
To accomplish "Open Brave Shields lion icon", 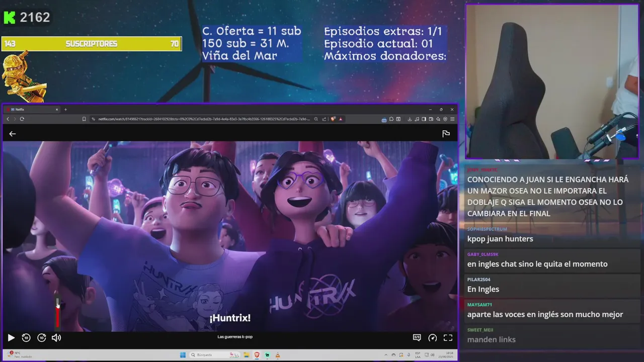I will pyautogui.click(x=333, y=119).
